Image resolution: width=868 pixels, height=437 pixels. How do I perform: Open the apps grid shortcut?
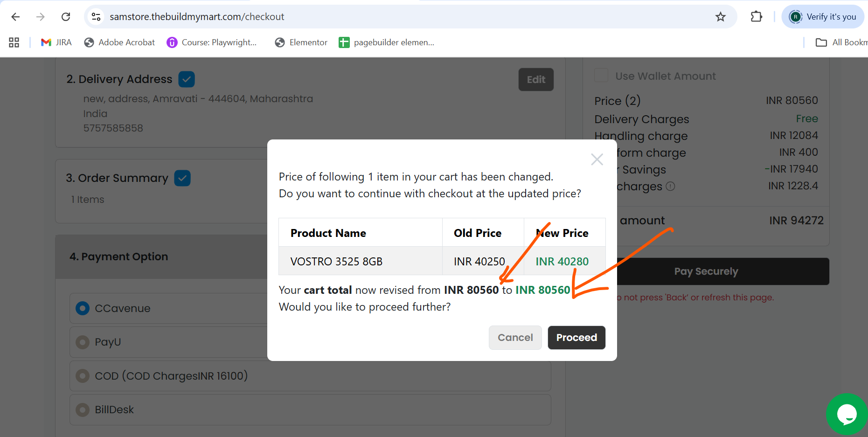[14, 42]
